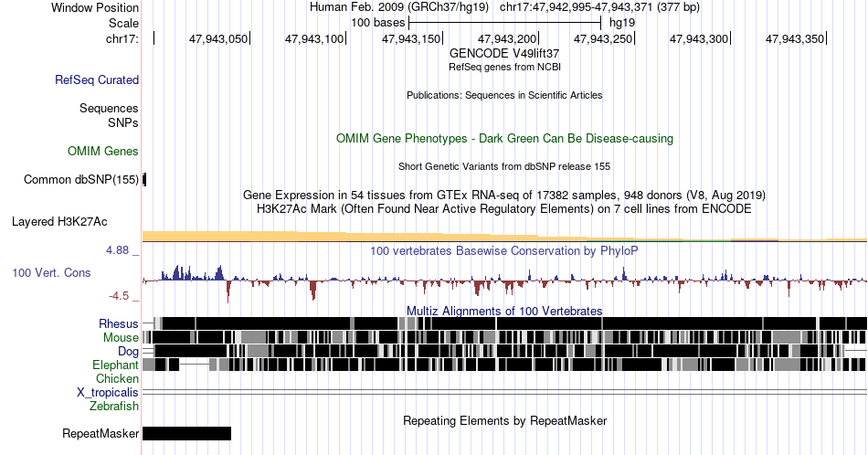Viewport: 868px width, 455px height.
Task: Click the 100 Vert. Cons label
Action: 51,272
